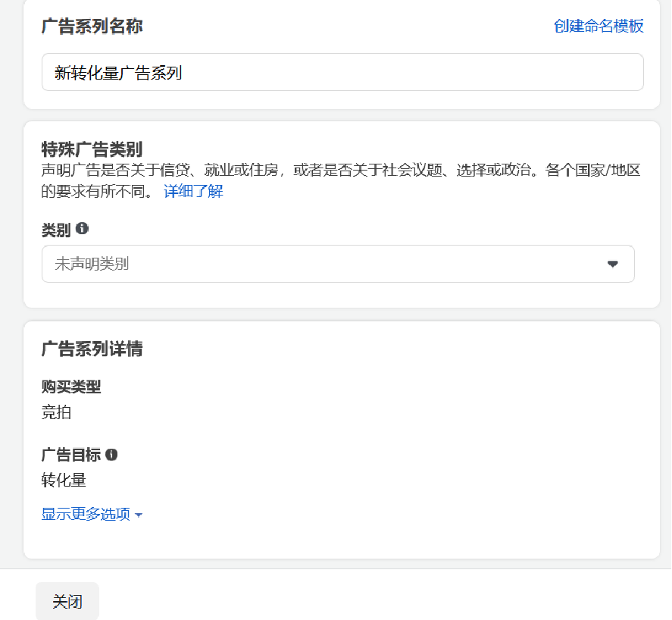The height and width of the screenshot is (620, 672).
Task: Click the caret arrow in 未声明类别 dropdown
Action: coord(612,264)
